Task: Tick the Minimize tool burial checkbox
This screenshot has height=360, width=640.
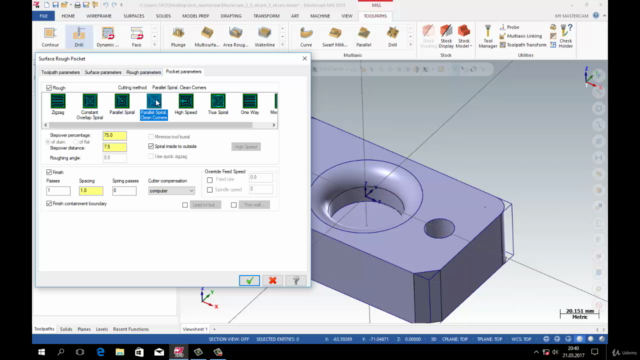Action: coord(151,137)
